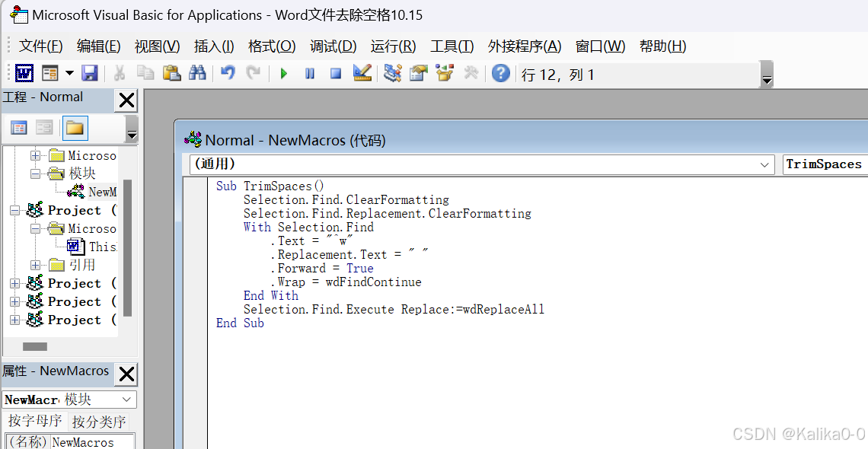Open the 运行(R) menu
The width and height of the screenshot is (868, 449).
393,46
